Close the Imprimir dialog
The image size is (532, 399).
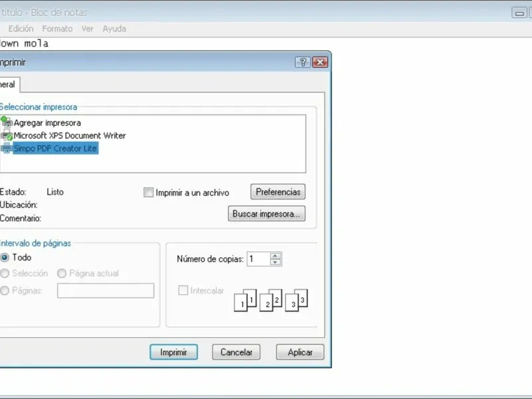pyautogui.click(x=320, y=62)
